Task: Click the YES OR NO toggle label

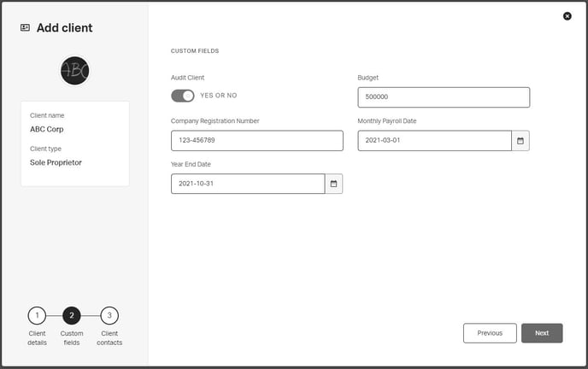Action: click(219, 96)
